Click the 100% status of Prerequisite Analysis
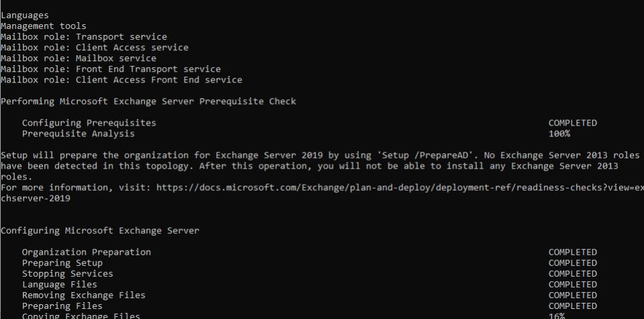The width and height of the screenshot is (644, 319). pyautogui.click(x=559, y=134)
